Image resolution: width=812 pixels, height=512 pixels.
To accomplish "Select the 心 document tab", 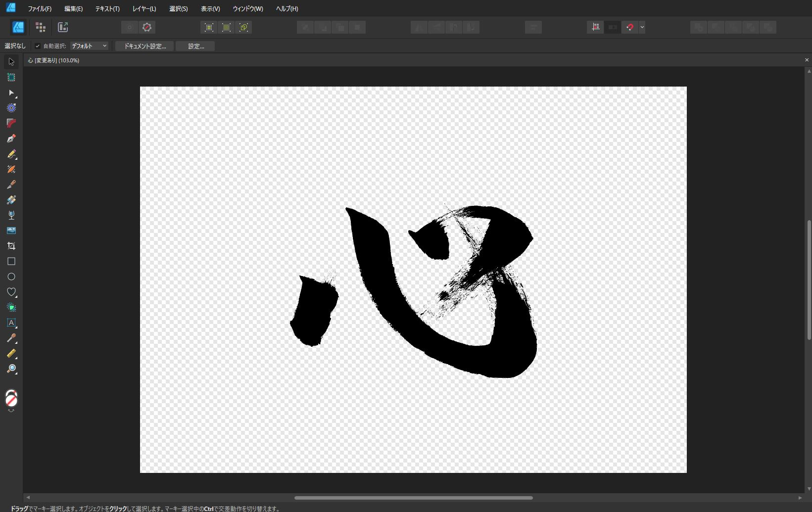I will click(x=53, y=60).
